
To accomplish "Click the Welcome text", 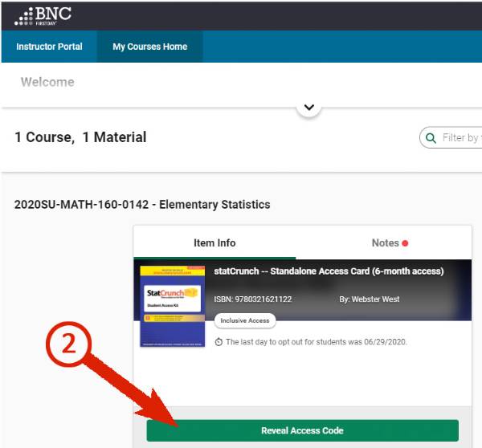I will coord(47,82).
